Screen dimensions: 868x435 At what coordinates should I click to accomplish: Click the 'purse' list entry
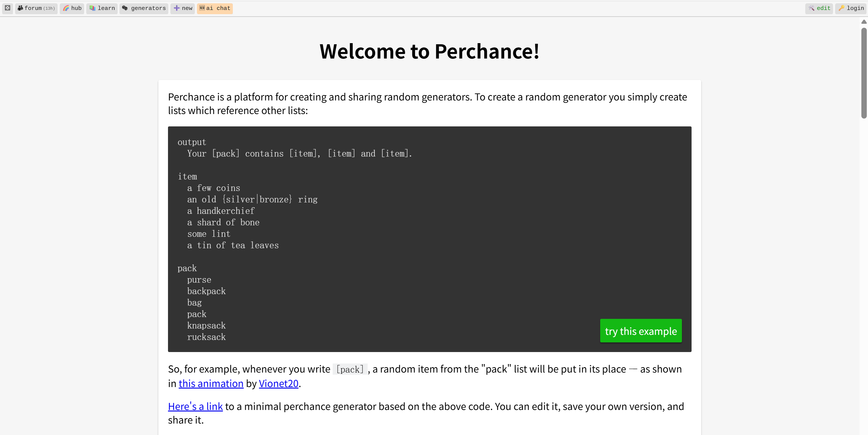tap(199, 280)
